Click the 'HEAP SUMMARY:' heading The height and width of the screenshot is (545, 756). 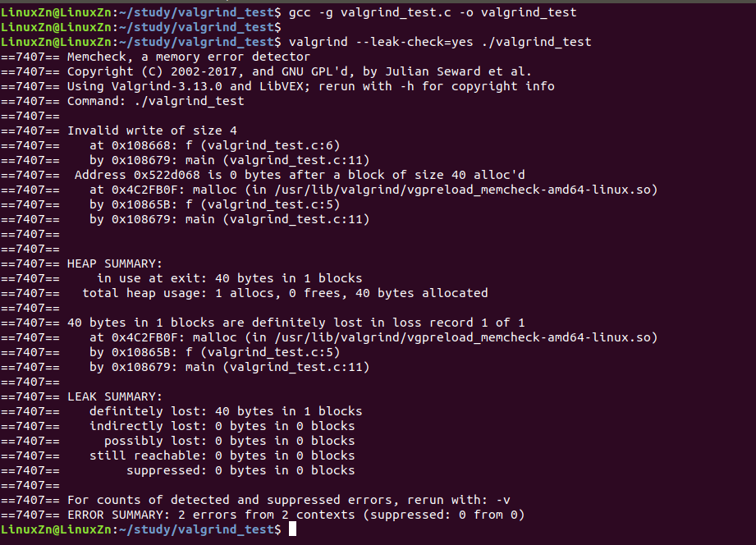115,263
